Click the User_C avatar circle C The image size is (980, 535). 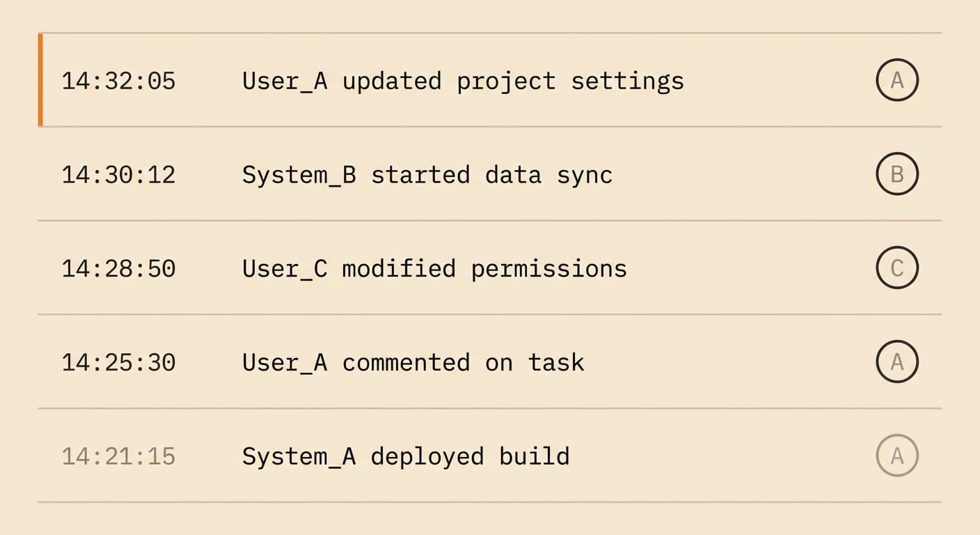pos(896,267)
